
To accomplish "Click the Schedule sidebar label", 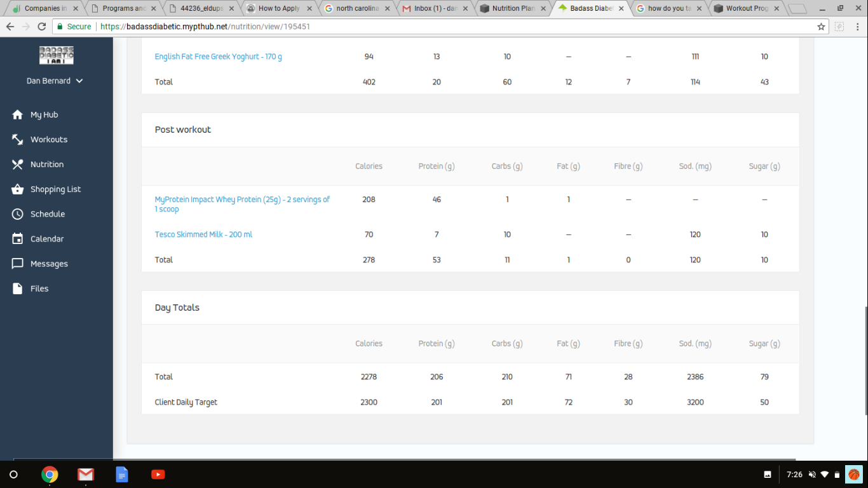I will (48, 214).
